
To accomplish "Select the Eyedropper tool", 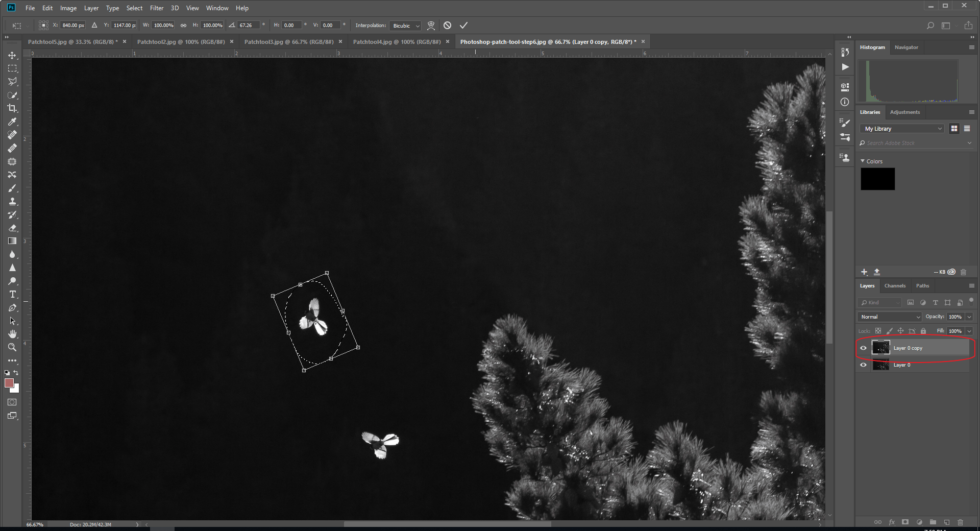I will (x=12, y=122).
